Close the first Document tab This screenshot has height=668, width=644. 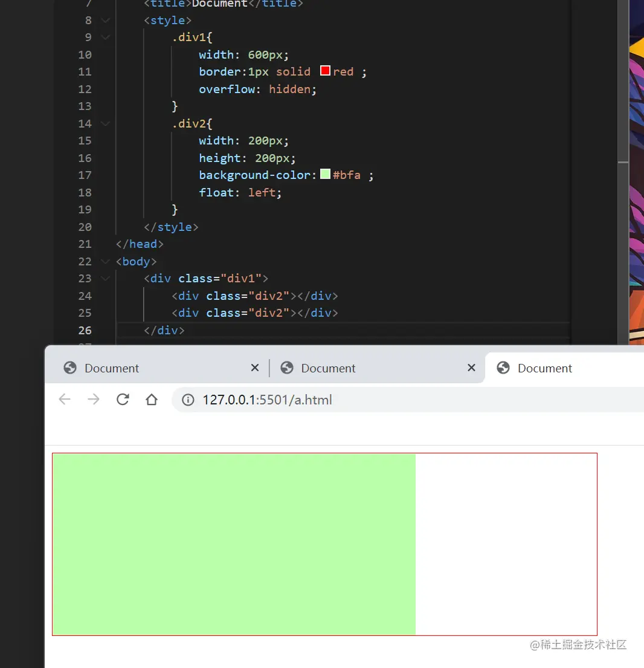click(x=255, y=368)
